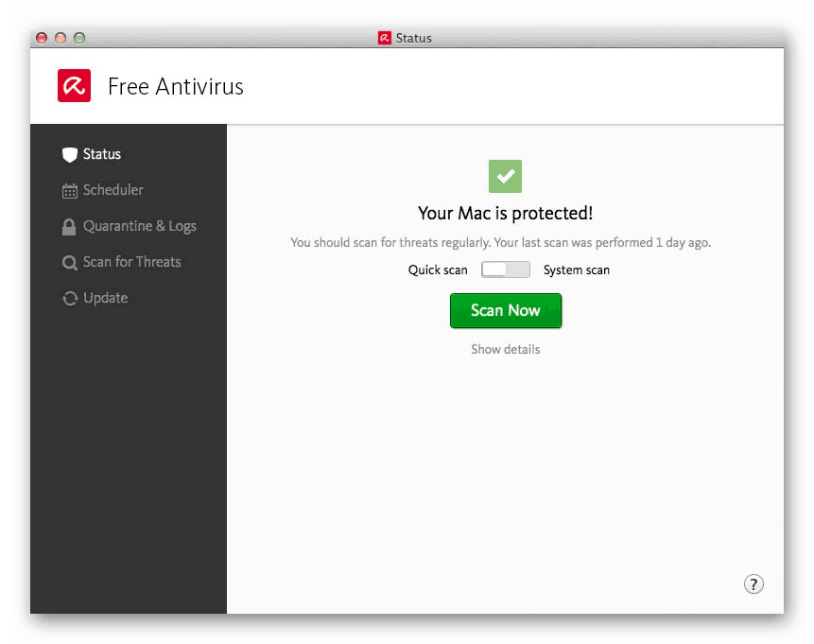Click the Avira logo in the header
This screenshot has height=644, width=814.
(74, 85)
